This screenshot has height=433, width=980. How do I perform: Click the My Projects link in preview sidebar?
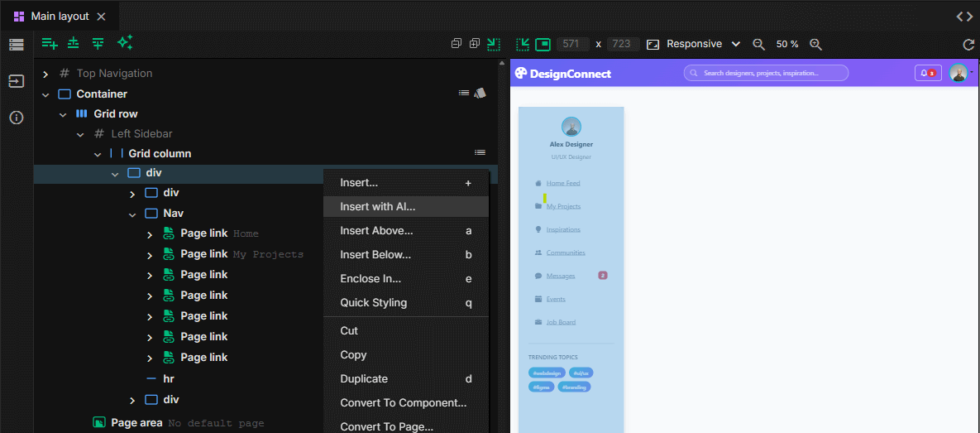coord(563,206)
